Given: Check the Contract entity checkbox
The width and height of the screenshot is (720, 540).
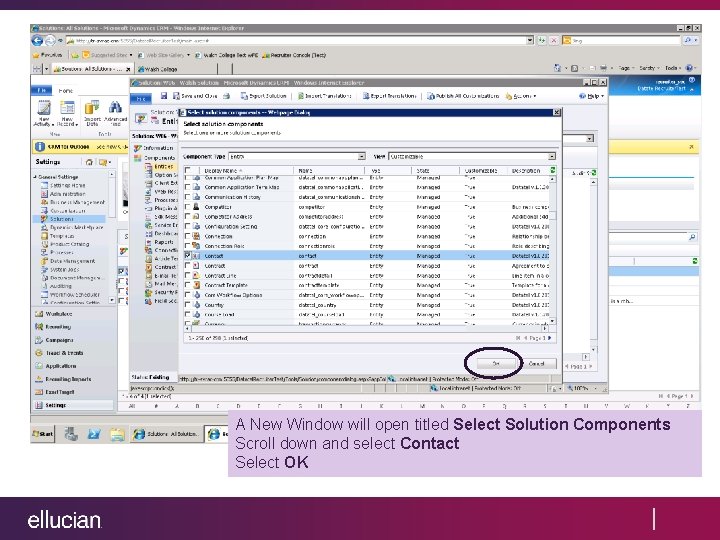Looking at the screenshot, I should pyautogui.click(x=187, y=265).
